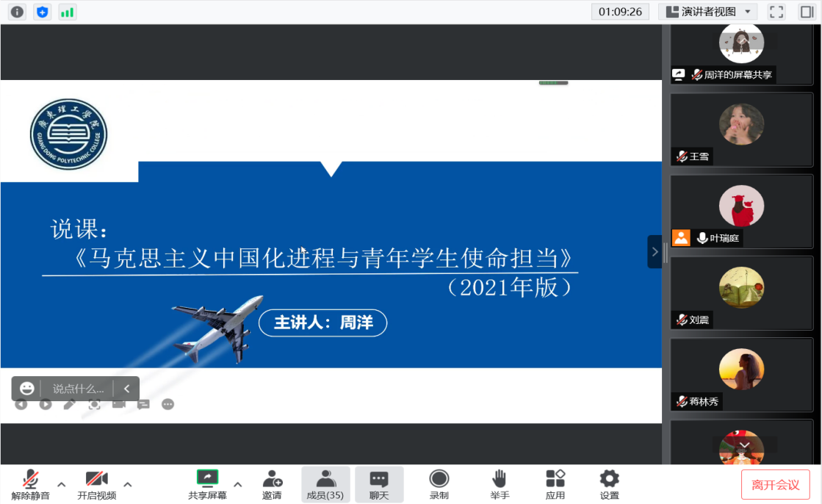The height and width of the screenshot is (504, 822).
Task: Turn on camera with 开启视频
Action: (x=96, y=485)
